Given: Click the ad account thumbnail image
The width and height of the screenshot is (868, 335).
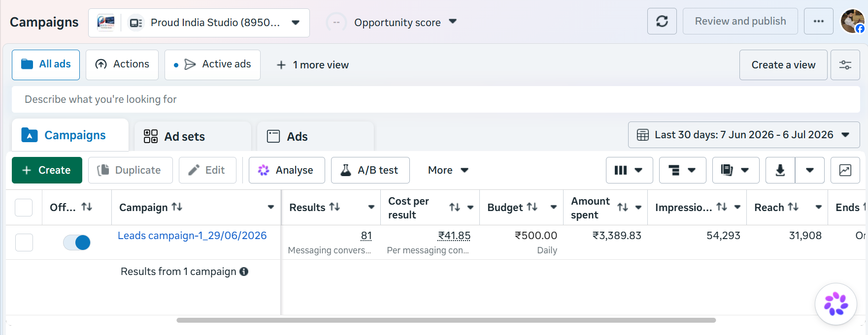Looking at the screenshot, I should 106,23.
